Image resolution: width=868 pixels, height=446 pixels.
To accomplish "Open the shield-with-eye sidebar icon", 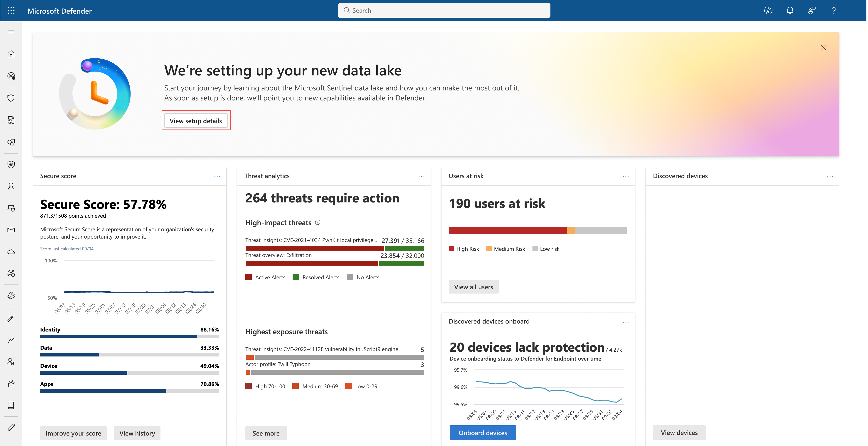I will coord(11,164).
